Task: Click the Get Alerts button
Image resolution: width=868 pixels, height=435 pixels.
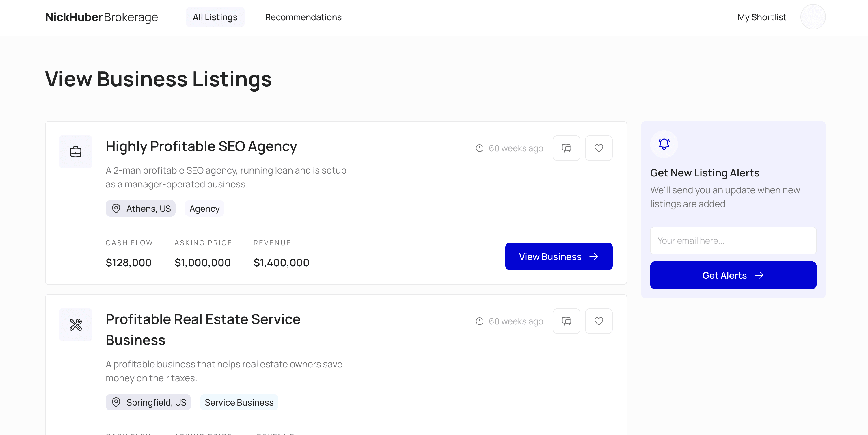Action: (x=733, y=275)
